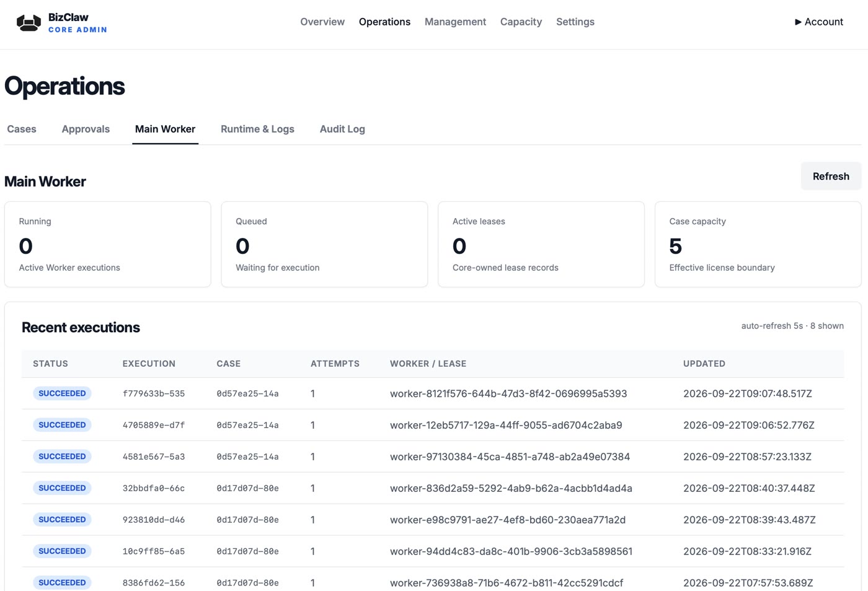Image resolution: width=868 pixels, height=591 pixels.
Task: Click SUCCEEDED badge for execution 923810dd-d46
Action: (x=62, y=520)
